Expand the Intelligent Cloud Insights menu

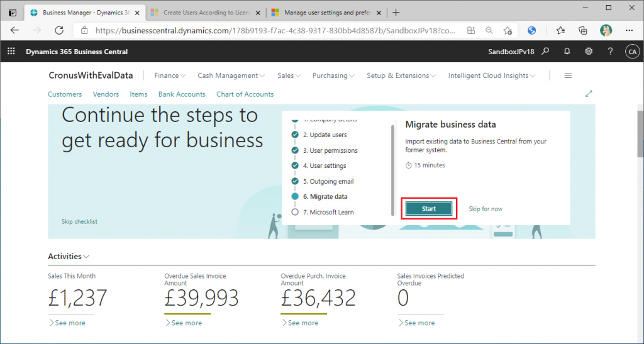(492, 75)
